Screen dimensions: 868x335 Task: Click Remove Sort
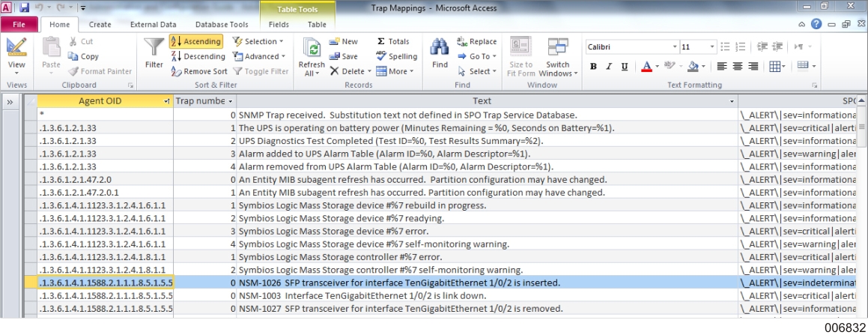tap(198, 71)
